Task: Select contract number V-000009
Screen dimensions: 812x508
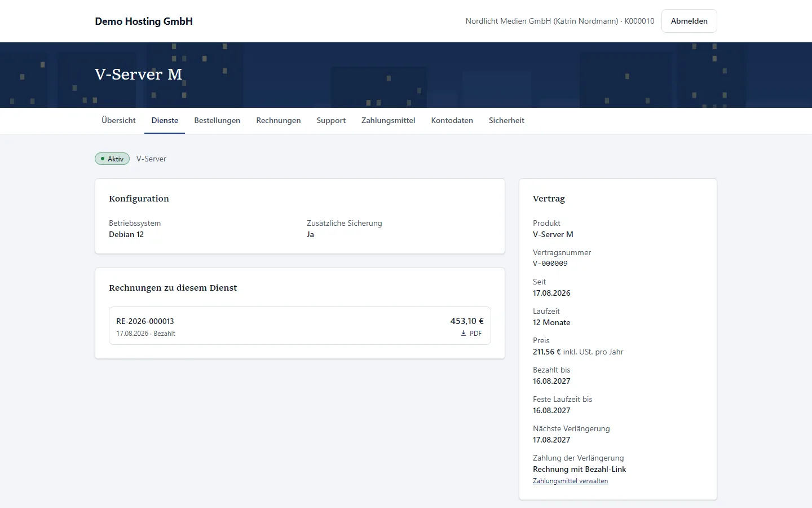Action: [x=550, y=264]
